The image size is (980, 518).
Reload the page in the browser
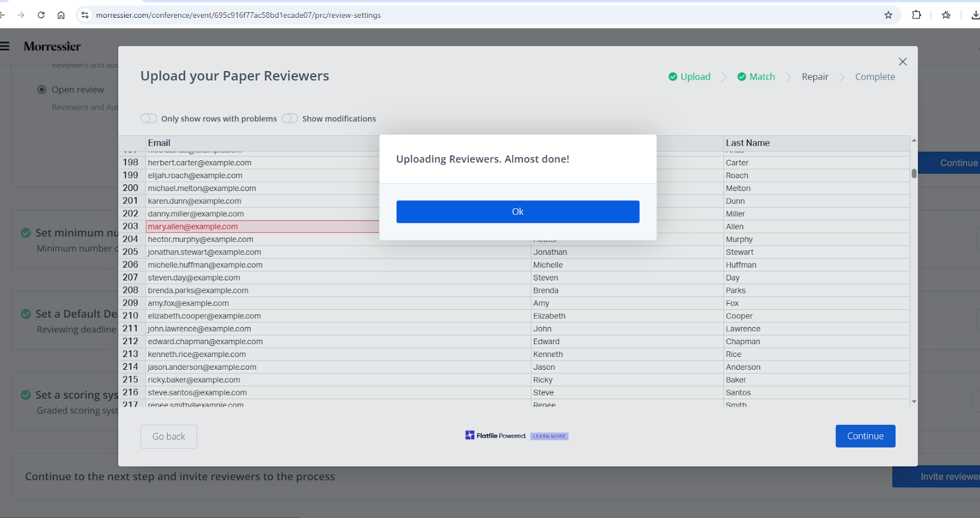tap(41, 15)
